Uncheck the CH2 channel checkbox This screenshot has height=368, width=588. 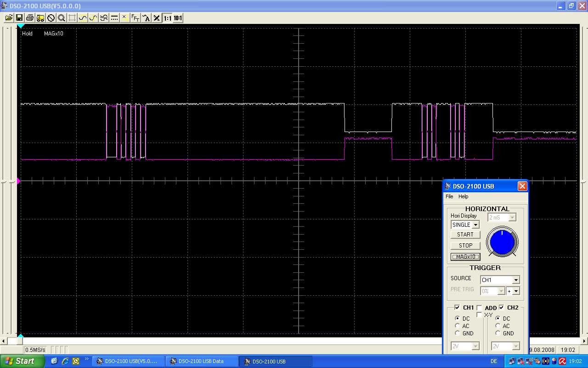pos(501,307)
